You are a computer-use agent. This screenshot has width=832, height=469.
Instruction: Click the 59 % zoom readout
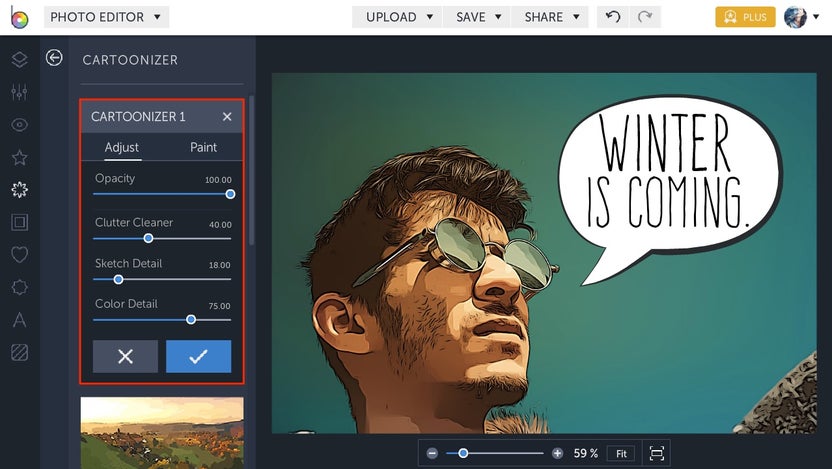pyautogui.click(x=586, y=454)
